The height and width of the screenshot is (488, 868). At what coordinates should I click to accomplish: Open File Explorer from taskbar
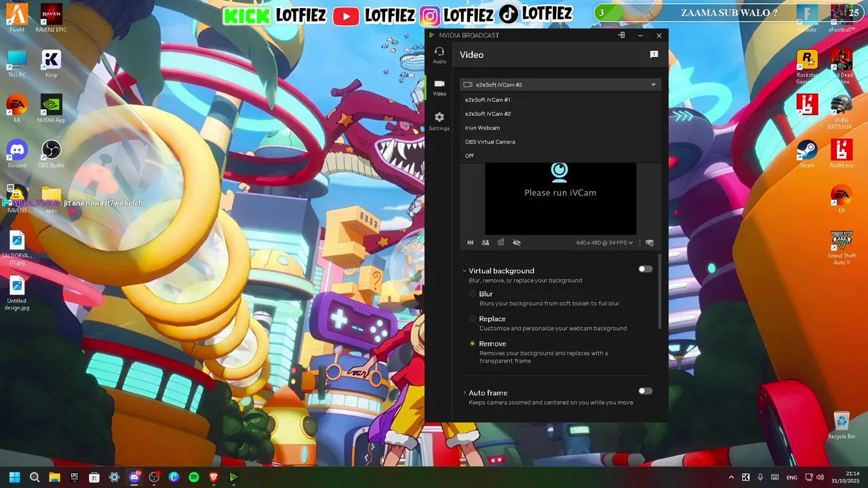point(54,477)
